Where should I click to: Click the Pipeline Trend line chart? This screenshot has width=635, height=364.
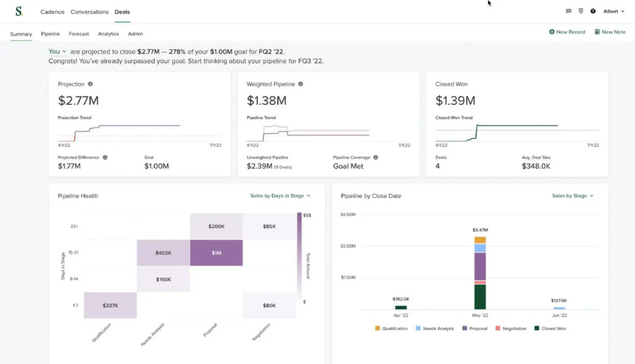[328, 133]
